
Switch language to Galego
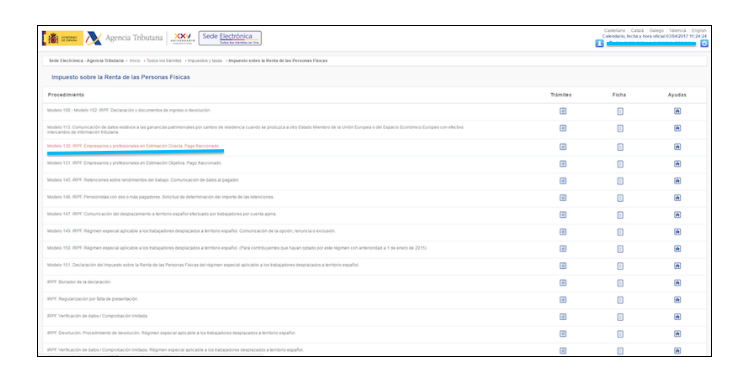pyautogui.click(x=656, y=30)
